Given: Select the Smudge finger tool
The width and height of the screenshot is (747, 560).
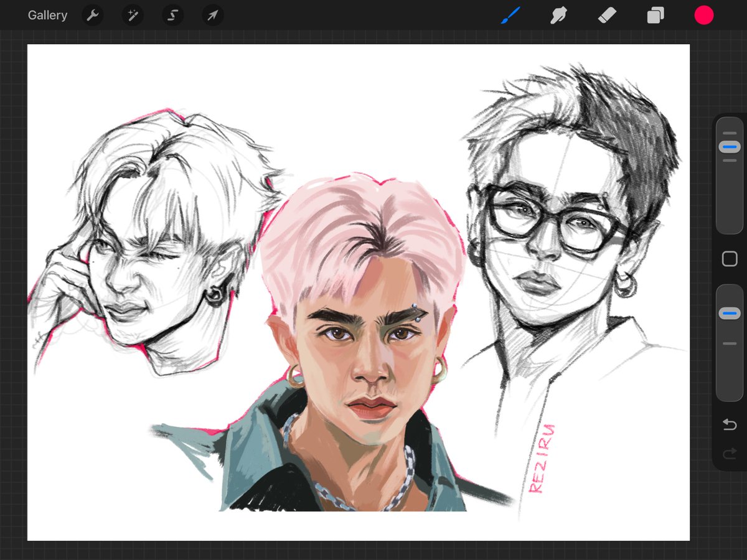Looking at the screenshot, I should (x=558, y=16).
